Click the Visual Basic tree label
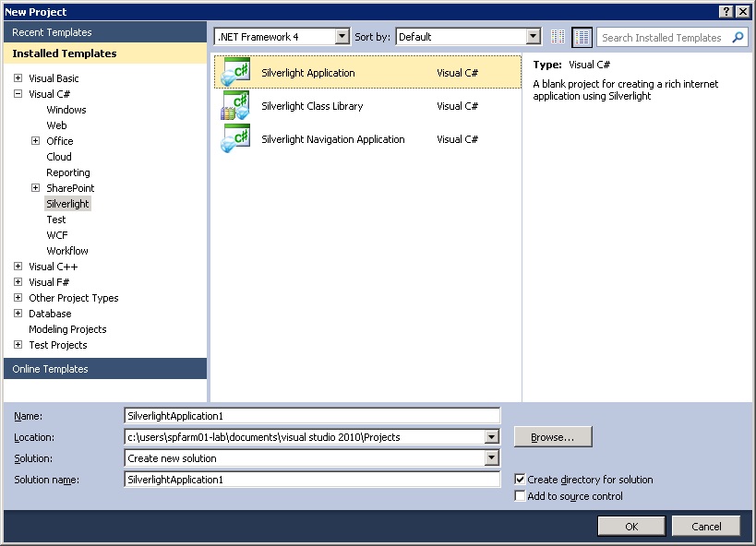This screenshot has width=756, height=546. (x=54, y=78)
